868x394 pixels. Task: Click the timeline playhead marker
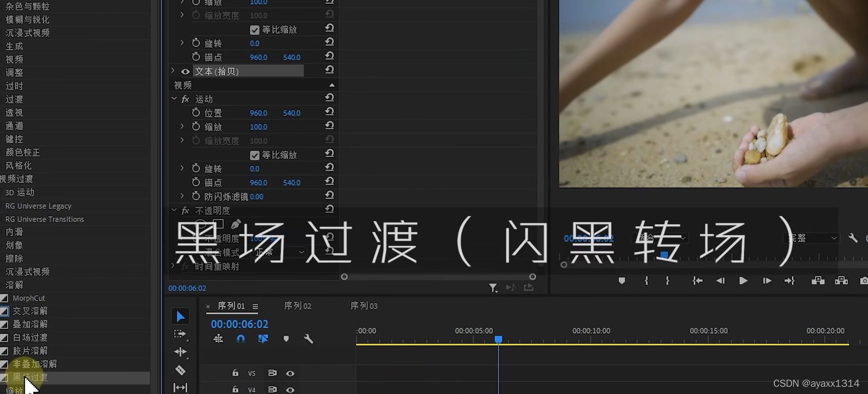[498, 339]
